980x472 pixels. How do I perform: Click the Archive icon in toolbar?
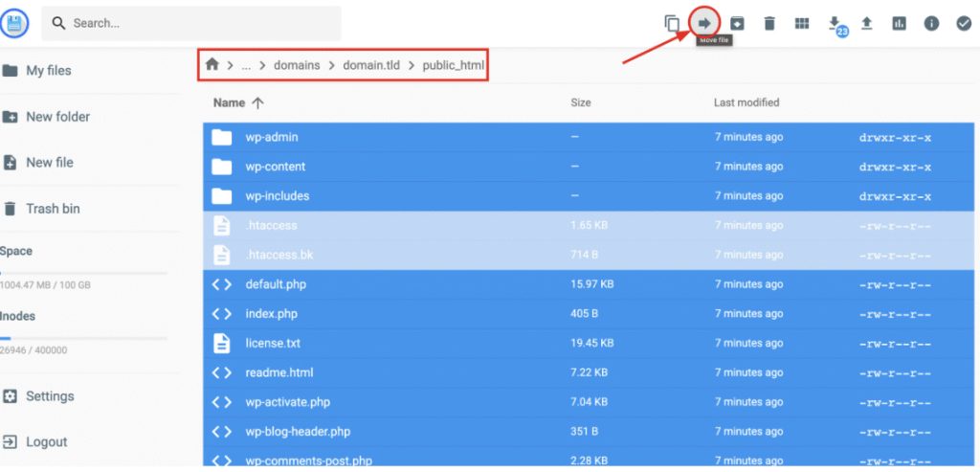738,23
